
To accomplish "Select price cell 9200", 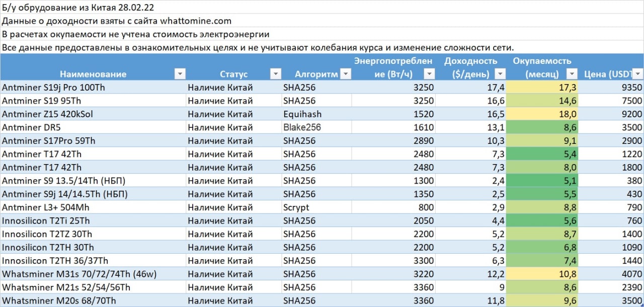I will pos(611,114).
